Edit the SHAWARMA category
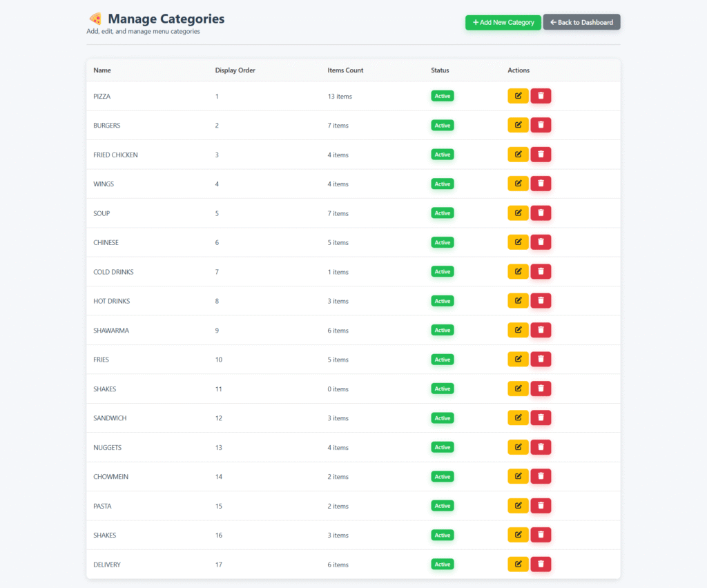Image resolution: width=707 pixels, height=588 pixels. (x=518, y=331)
